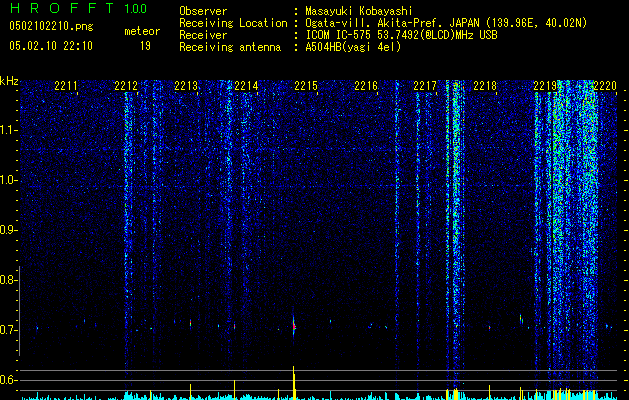Click the 'Observer' field label

[203, 11]
